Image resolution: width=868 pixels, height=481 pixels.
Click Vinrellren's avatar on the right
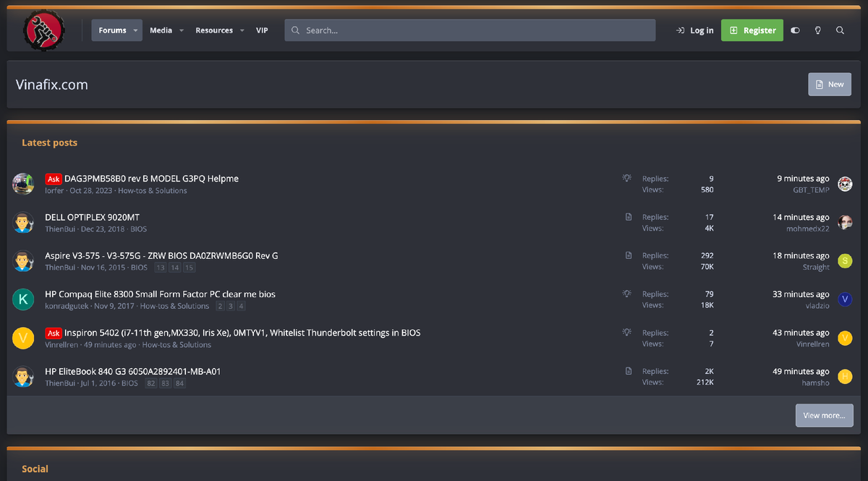click(845, 338)
